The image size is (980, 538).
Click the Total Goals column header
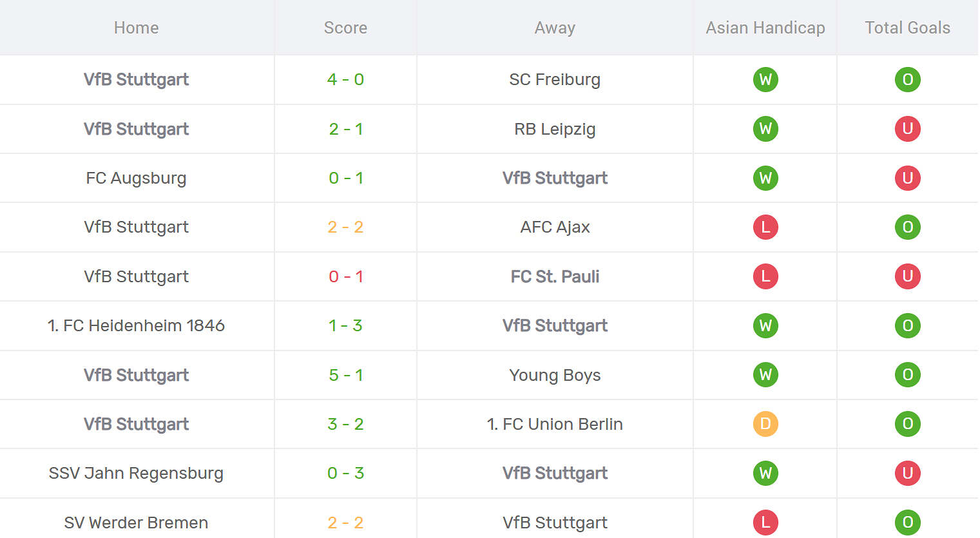point(907,28)
